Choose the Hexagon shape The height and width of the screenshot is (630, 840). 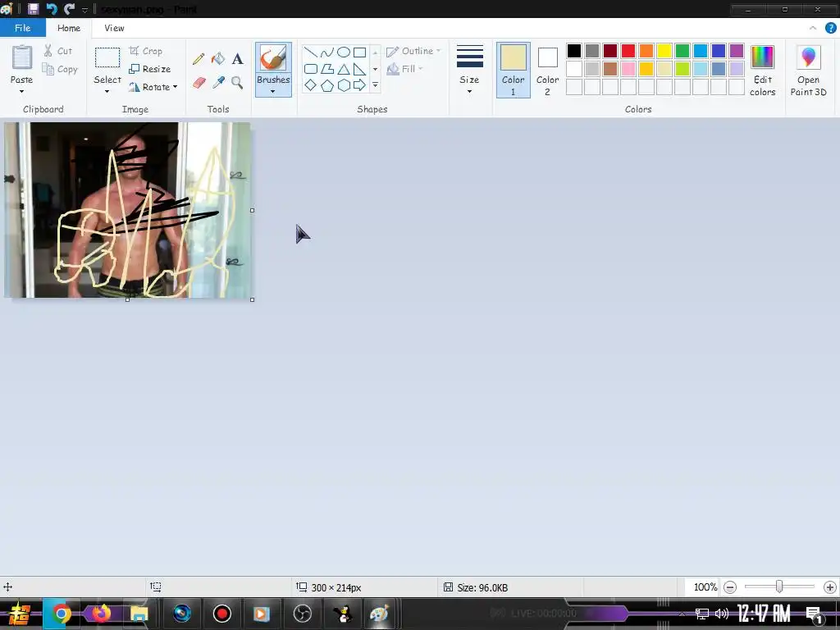coord(344,85)
